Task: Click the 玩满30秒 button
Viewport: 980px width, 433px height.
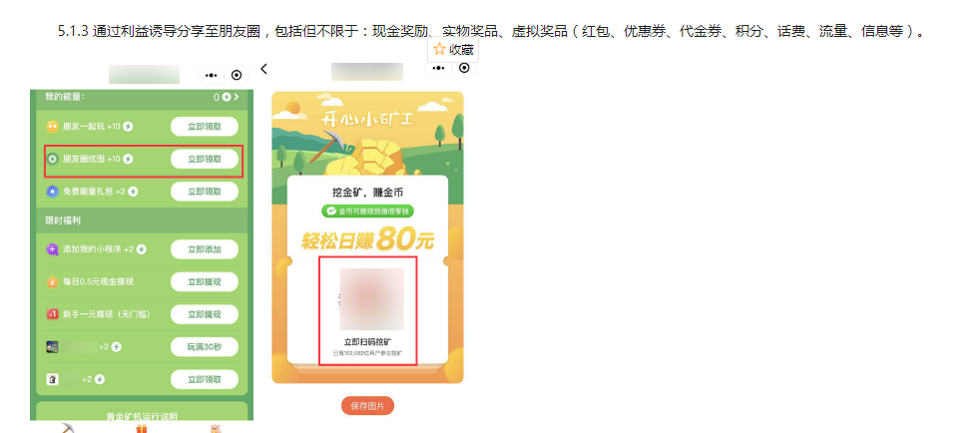Action: (x=205, y=346)
